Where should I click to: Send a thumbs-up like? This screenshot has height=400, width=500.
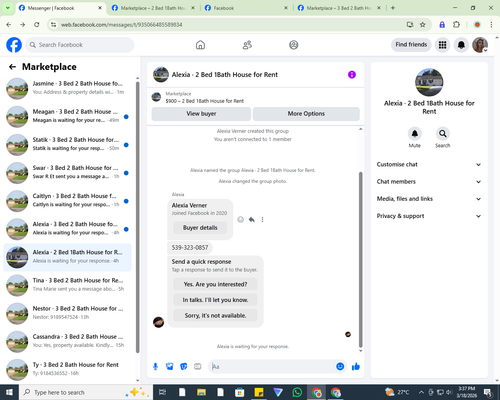click(356, 367)
